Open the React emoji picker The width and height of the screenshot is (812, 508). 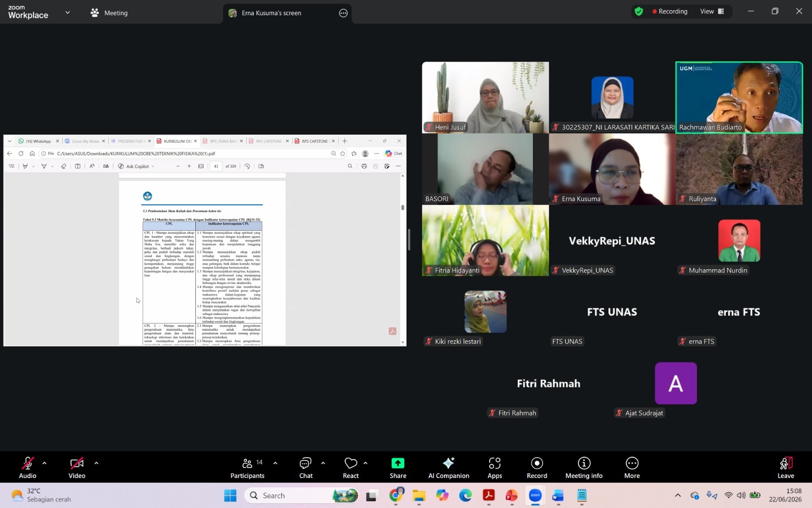[351, 468]
